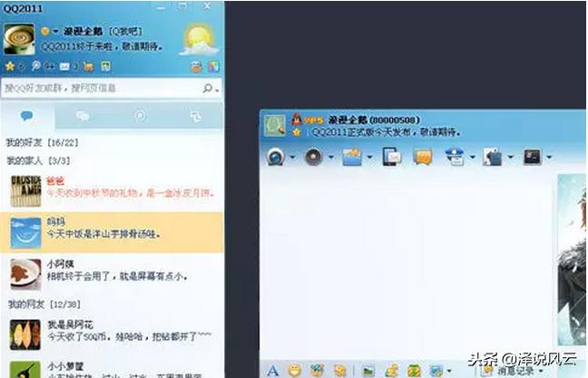
Task: Open the entertainment dropdown arrow
Action: click(510, 157)
